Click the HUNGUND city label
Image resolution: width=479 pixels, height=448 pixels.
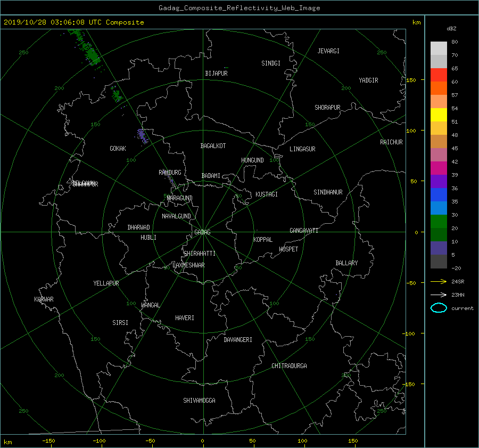click(252, 160)
